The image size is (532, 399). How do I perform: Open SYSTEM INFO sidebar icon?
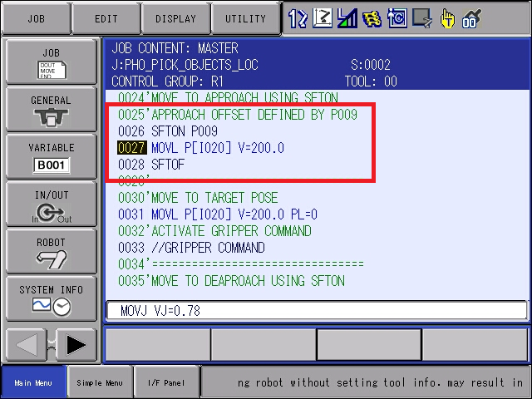point(52,299)
